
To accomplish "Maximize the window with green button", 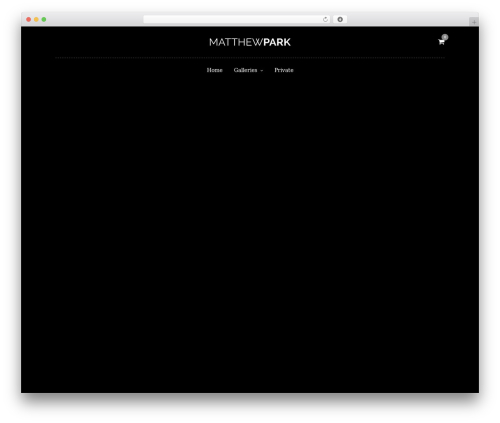I will coord(44,19).
